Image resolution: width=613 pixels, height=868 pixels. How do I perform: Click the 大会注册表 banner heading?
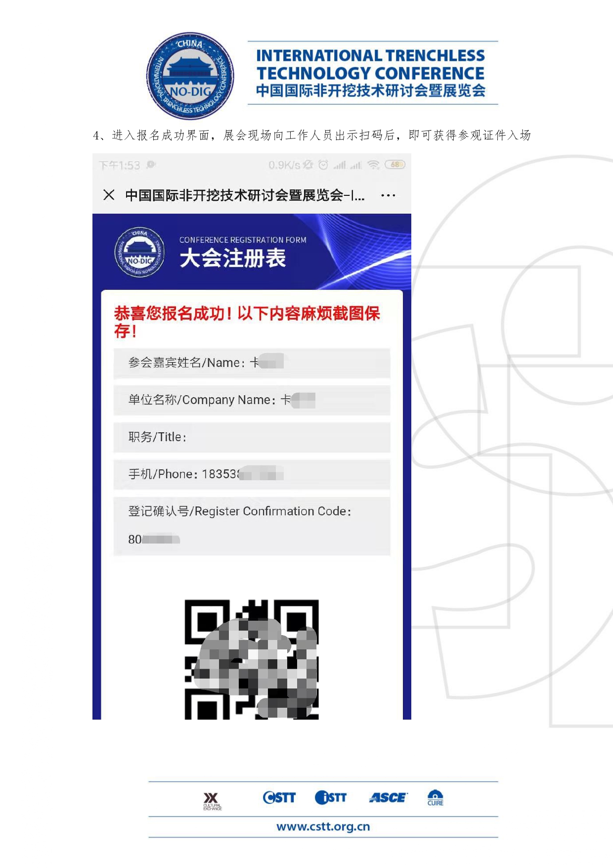[x=232, y=258]
